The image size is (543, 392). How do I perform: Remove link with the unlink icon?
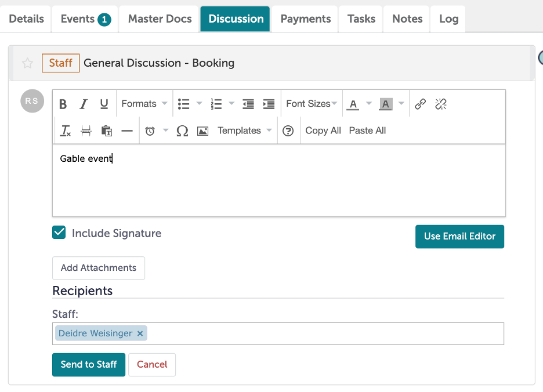click(x=441, y=104)
